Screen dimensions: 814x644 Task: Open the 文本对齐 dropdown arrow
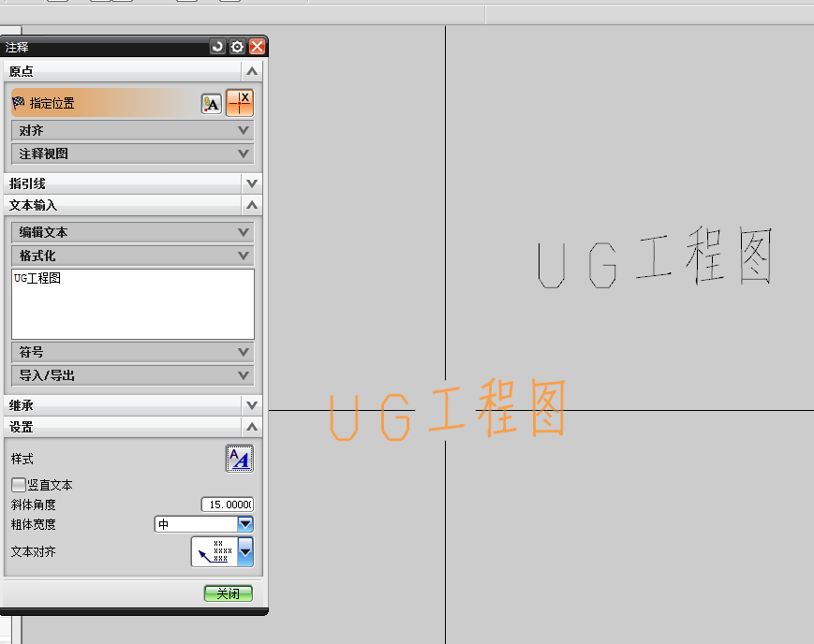tap(244, 551)
